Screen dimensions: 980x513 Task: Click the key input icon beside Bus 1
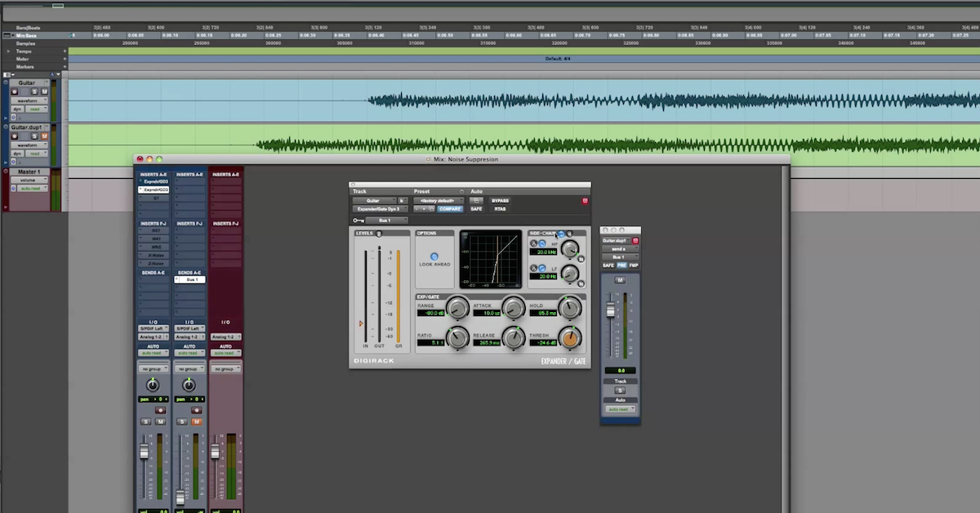(x=358, y=221)
